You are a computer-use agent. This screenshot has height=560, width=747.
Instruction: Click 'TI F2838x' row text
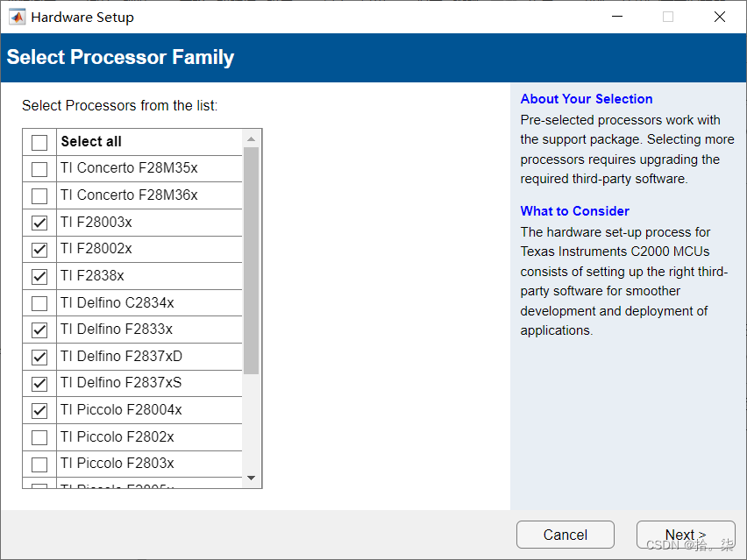click(92, 275)
